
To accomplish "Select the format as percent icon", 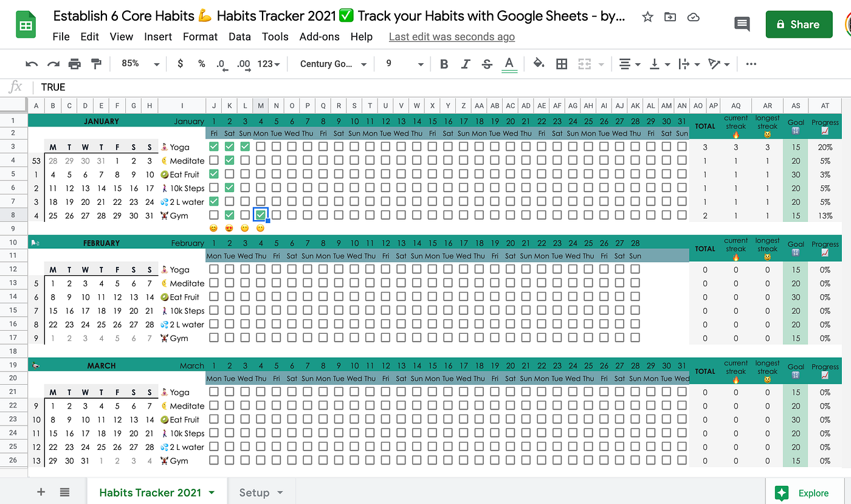I will coord(201,63).
